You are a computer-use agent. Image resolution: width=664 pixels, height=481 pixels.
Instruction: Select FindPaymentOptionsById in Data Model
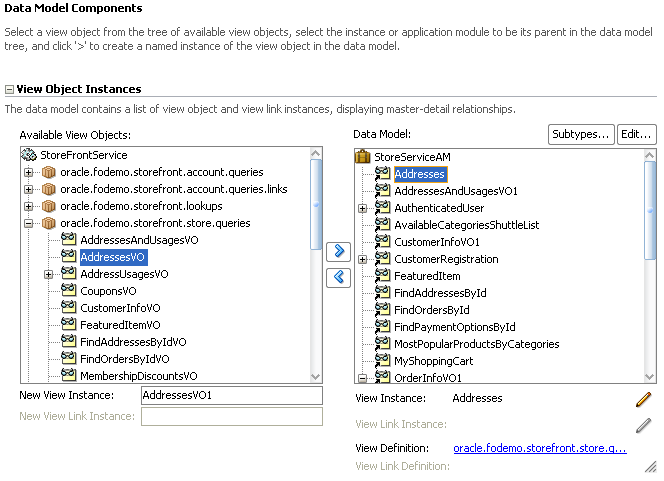(x=455, y=327)
